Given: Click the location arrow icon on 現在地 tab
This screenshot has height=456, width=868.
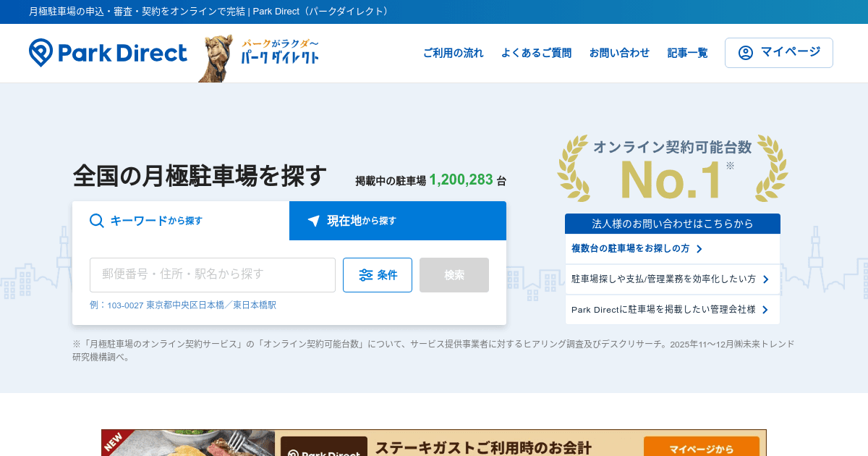Looking at the screenshot, I should (313, 221).
